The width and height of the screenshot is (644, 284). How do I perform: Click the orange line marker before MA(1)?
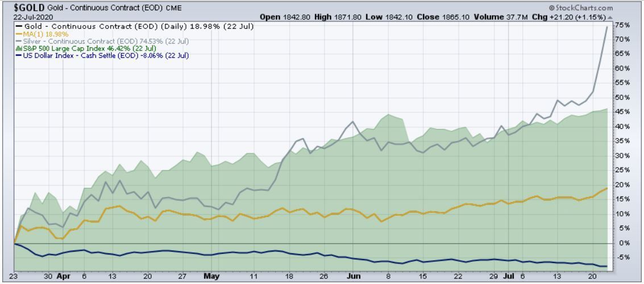(18, 34)
